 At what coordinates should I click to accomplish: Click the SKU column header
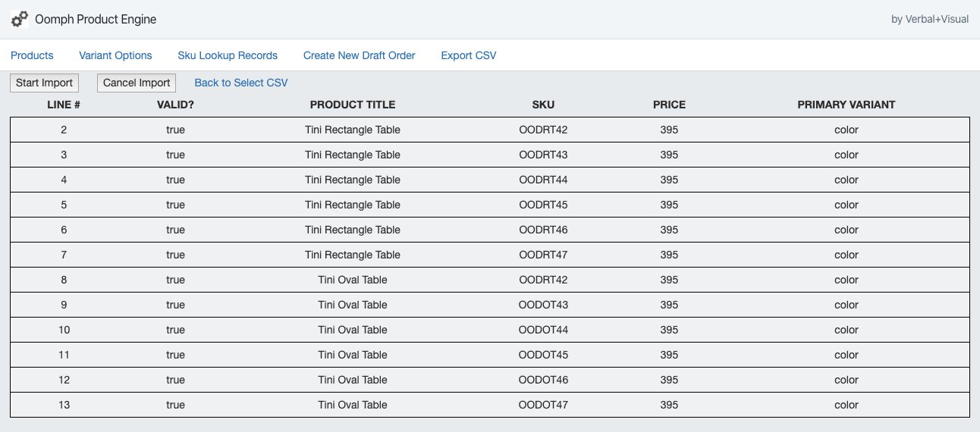pyautogui.click(x=543, y=105)
